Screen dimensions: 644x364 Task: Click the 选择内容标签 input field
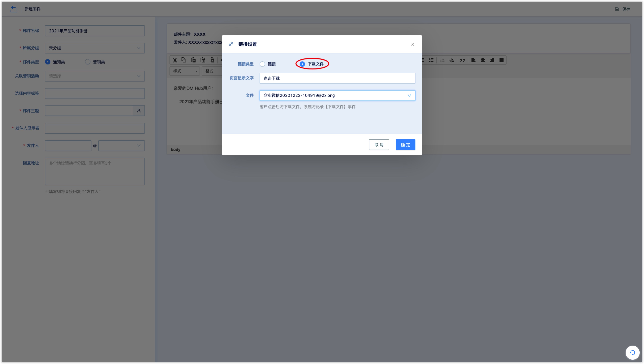(x=95, y=93)
